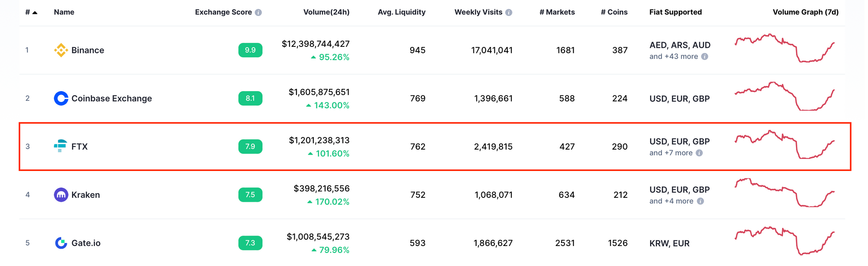View FTX's 7-day volume graph
Screen dimensions: 868x266
(785, 144)
